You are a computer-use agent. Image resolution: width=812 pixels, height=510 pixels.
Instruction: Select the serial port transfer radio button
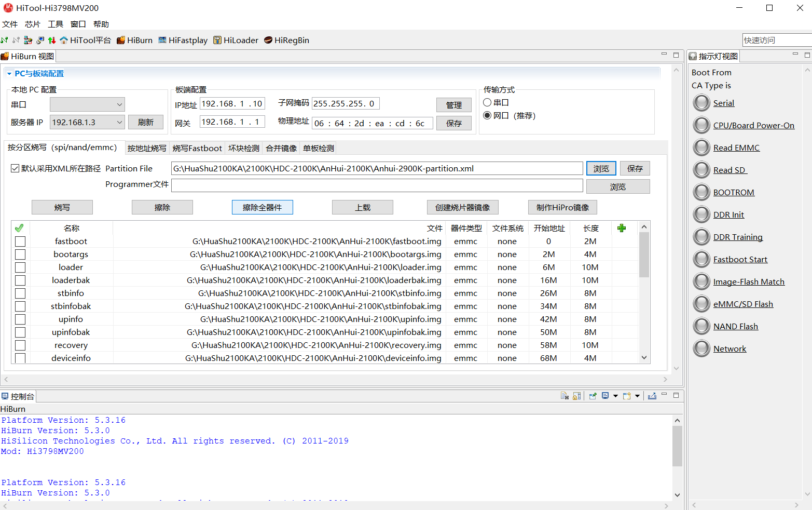pos(487,103)
